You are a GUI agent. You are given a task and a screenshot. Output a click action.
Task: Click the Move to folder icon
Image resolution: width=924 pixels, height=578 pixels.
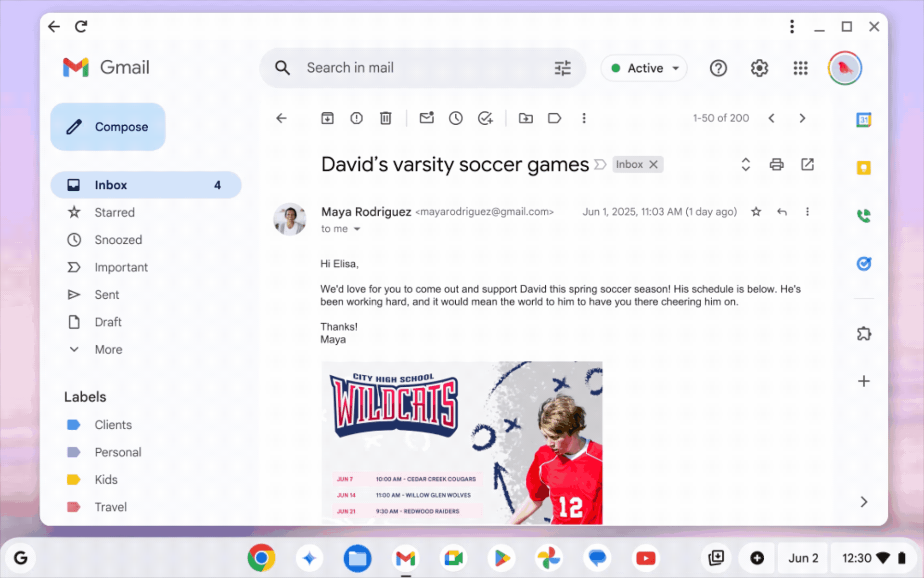point(526,118)
